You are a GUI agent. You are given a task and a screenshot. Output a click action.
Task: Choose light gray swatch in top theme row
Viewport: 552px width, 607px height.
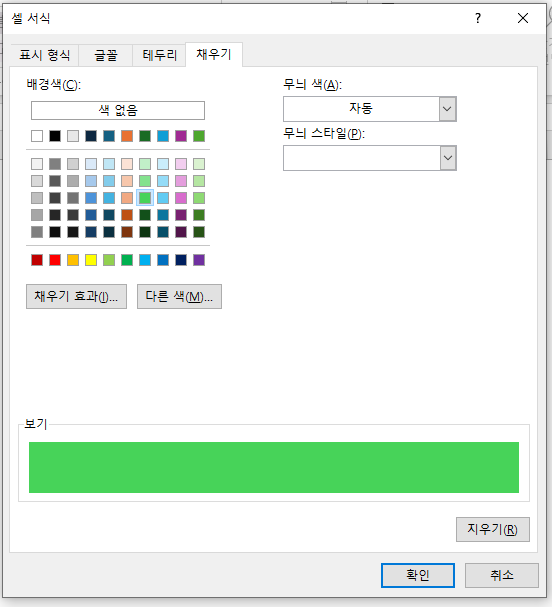[73, 136]
